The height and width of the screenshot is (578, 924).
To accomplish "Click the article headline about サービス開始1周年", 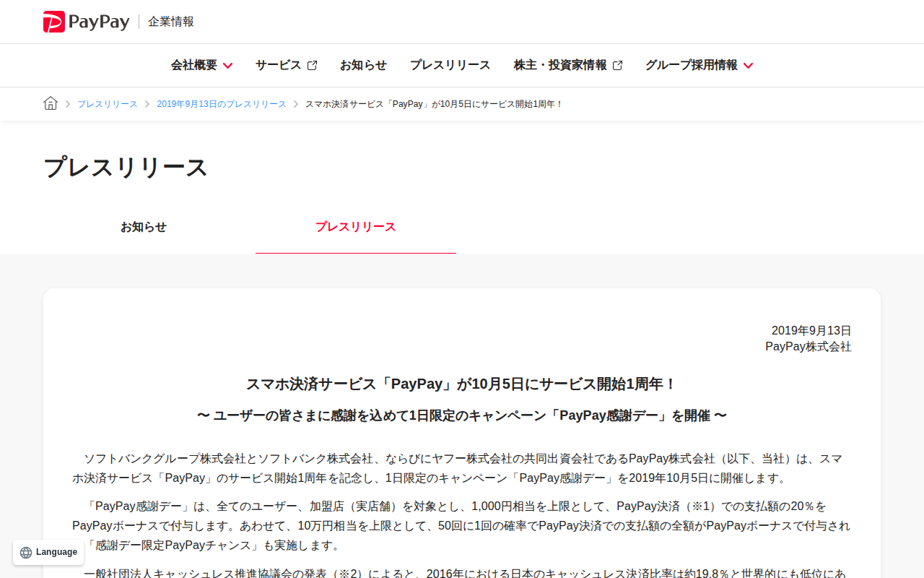I will pos(462,384).
